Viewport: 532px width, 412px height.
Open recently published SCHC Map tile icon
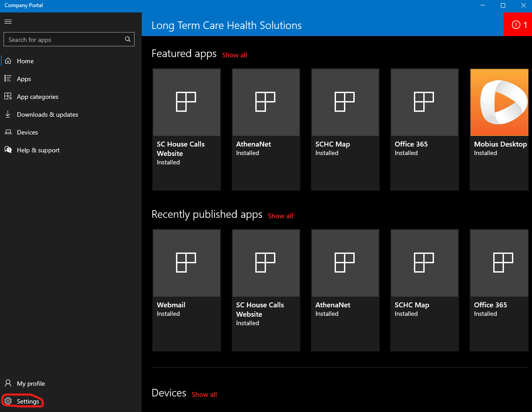click(425, 263)
